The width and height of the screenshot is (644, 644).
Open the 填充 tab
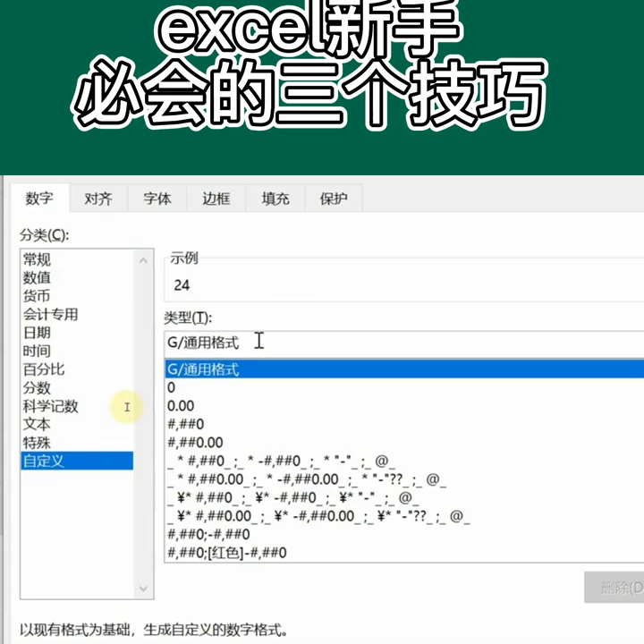[x=275, y=199]
